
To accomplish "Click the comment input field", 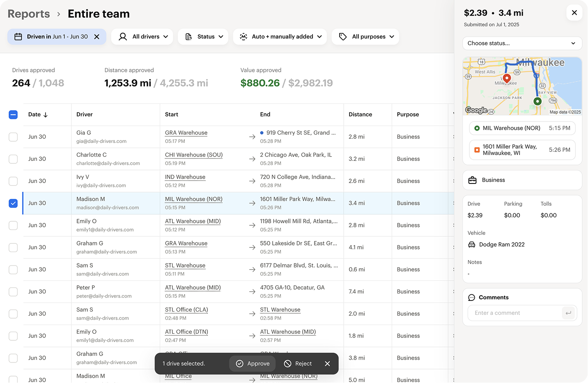I will click(x=515, y=313).
